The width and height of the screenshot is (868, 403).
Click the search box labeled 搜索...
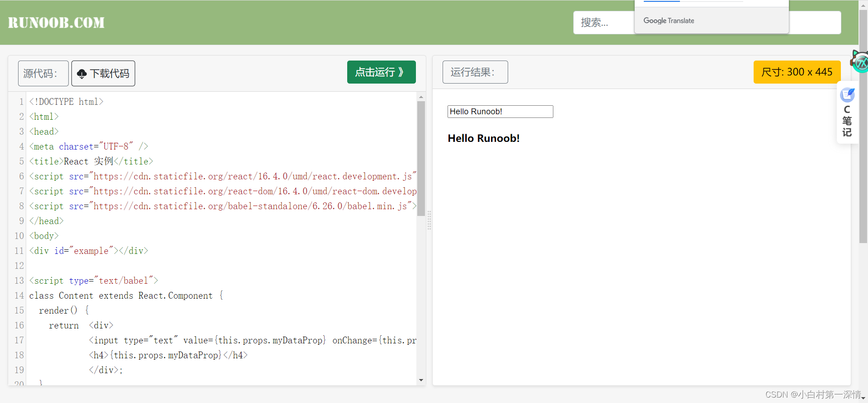[x=707, y=23]
